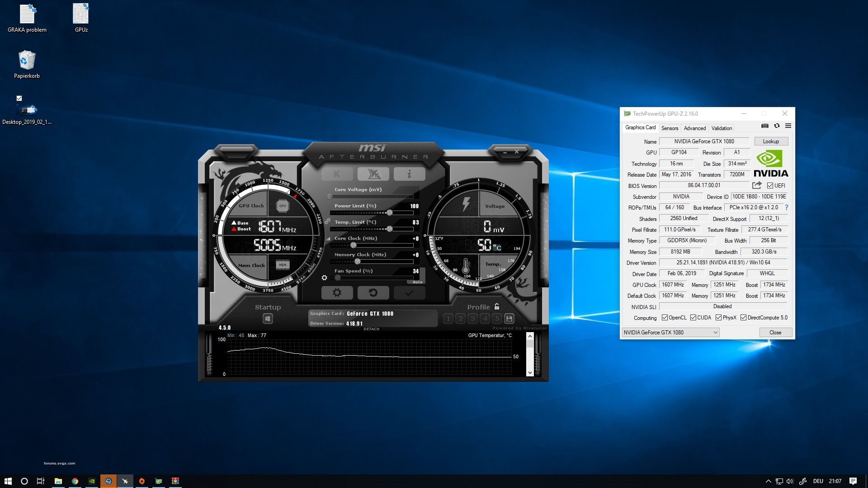Toggle the OpenCL checkbox
The image size is (868, 488).
click(x=665, y=318)
